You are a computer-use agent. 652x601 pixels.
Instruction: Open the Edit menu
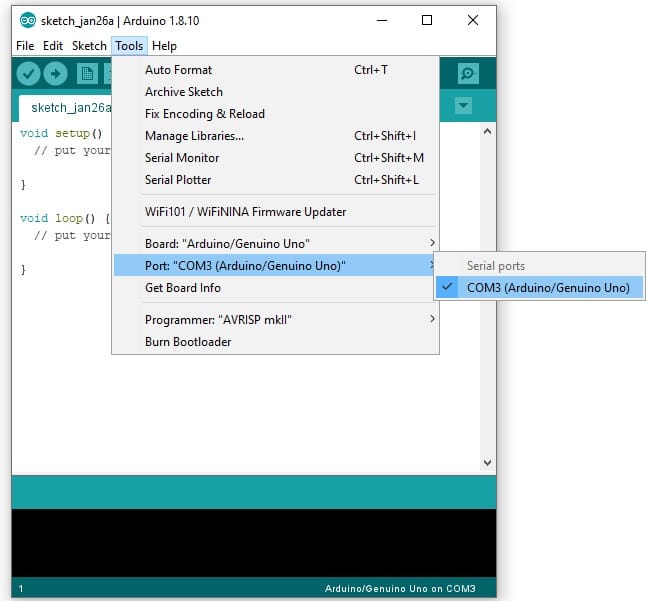[x=53, y=46]
